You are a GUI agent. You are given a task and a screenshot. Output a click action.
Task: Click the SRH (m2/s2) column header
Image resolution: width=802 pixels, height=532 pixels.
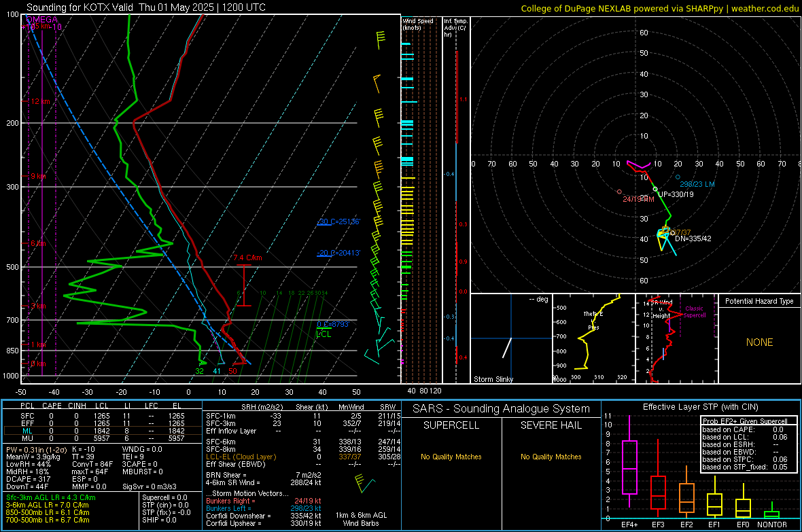pyautogui.click(x=262, y=407)
